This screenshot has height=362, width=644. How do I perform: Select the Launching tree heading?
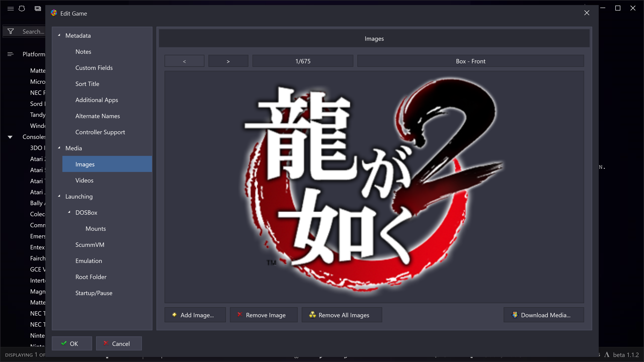pyautogui.click(x=79, y=196)
